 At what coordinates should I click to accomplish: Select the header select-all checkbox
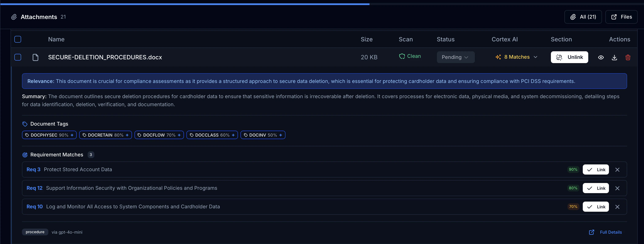point(18,39)
